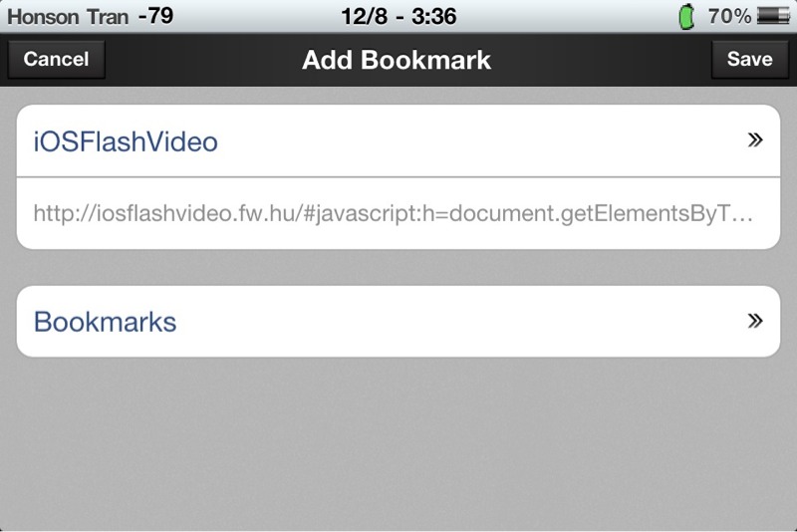Click the empty gray area below Bookmarks

click(x=398, y=442)
